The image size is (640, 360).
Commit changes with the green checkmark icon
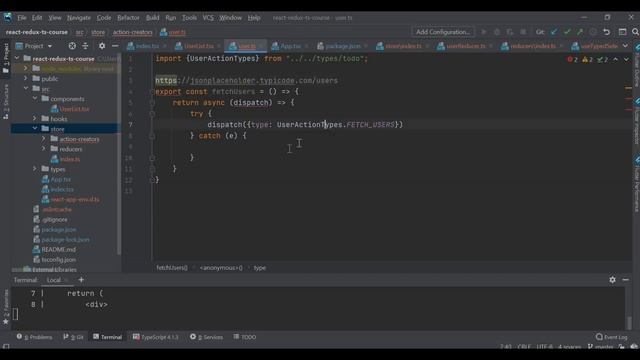tap(567, 32)
